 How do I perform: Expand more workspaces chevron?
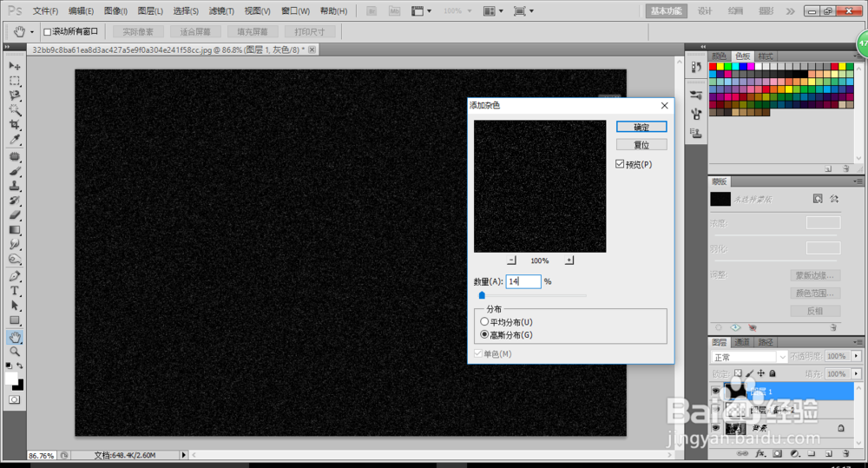(x=791, y=11)
